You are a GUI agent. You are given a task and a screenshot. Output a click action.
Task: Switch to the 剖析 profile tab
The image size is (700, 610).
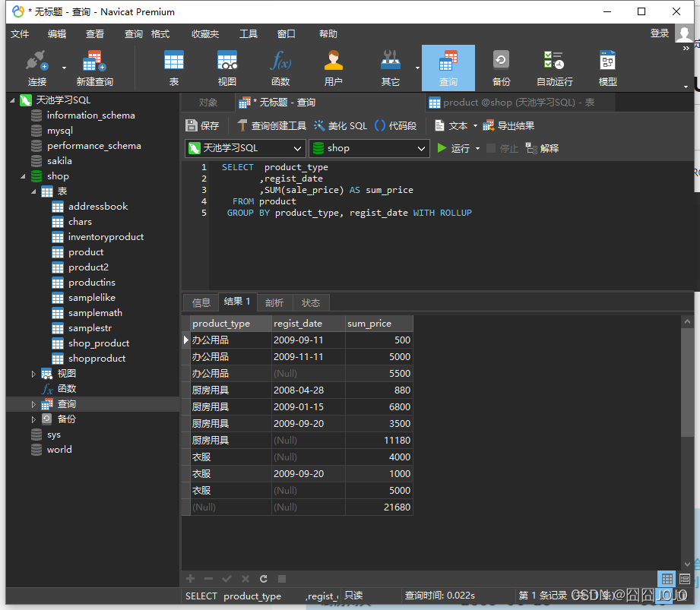[x=274, y=302]
